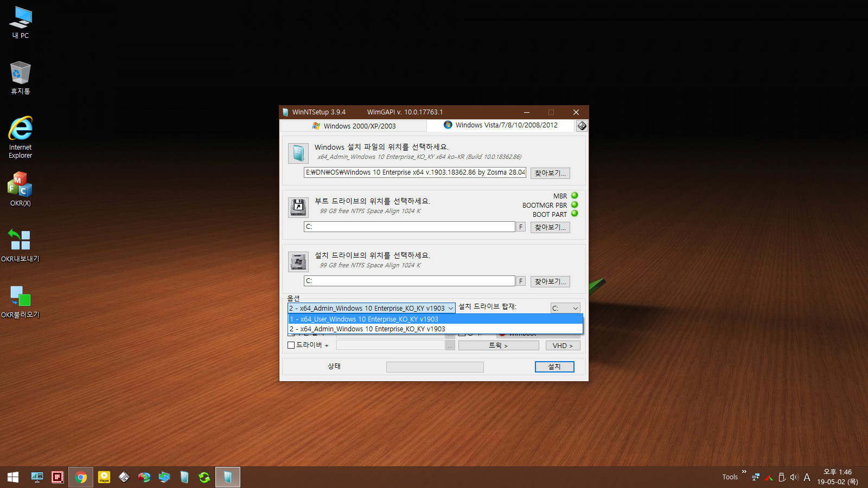The height and width of the screenshot is (488, 868).
Task: Open the OKR불러오기 desktop shortcut
Action: 21,301
